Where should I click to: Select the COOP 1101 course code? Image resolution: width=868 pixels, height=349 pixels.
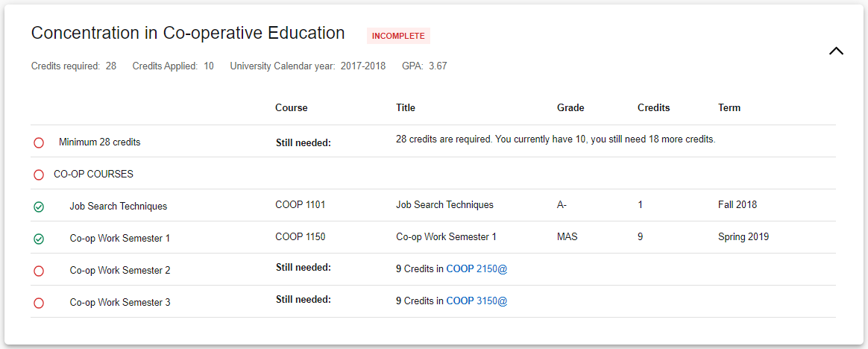click(x=300, y=205)
